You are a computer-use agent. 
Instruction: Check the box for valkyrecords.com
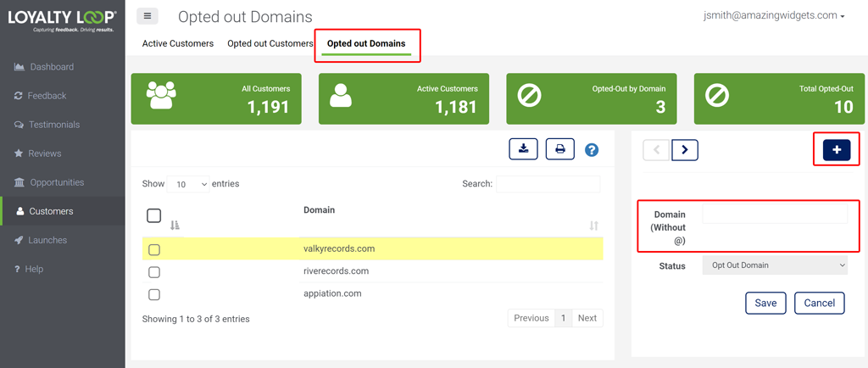[x=154, y=249]
